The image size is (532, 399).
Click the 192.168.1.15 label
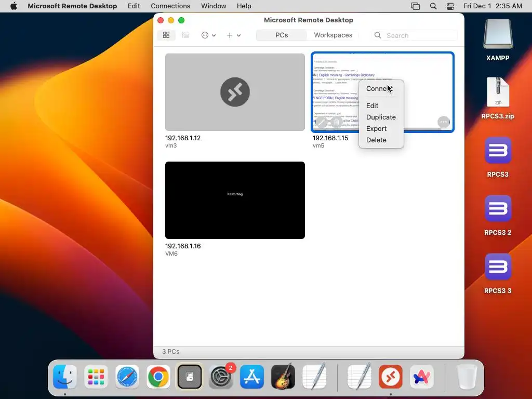click(330, 138)
